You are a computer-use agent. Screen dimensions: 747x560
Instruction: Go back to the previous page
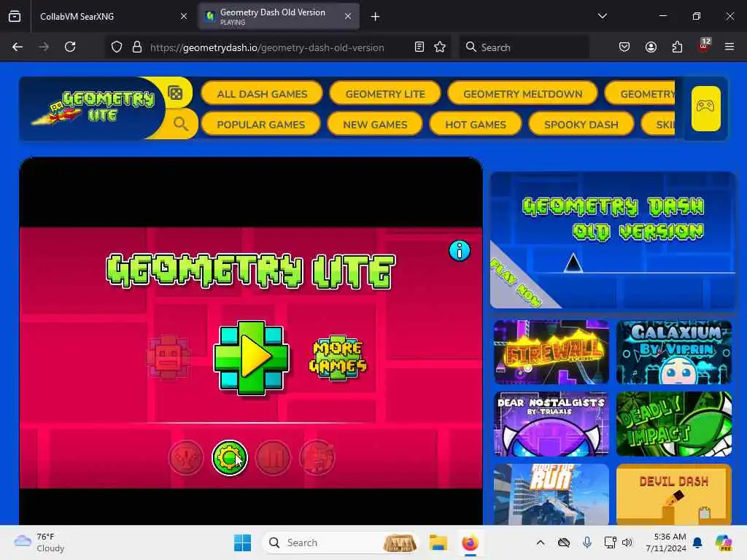click(18, 47)
